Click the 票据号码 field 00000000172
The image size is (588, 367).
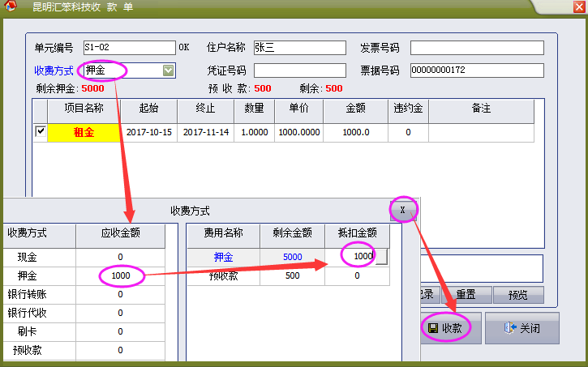coord(477,70)
